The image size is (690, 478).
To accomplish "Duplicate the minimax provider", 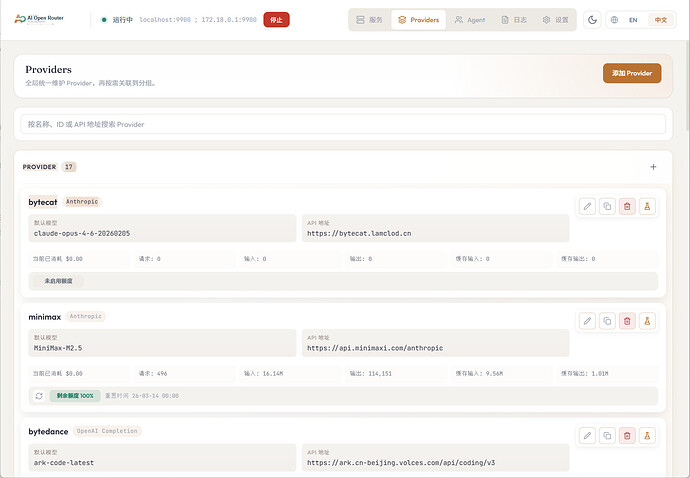I will pyautogui.click(x=607, y=321).
